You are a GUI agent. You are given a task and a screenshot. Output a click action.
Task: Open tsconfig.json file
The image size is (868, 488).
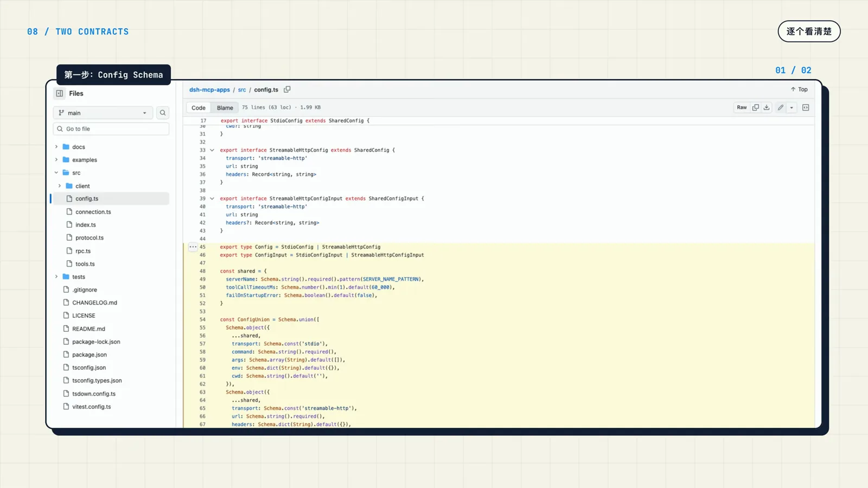click(x=89, y=368)
